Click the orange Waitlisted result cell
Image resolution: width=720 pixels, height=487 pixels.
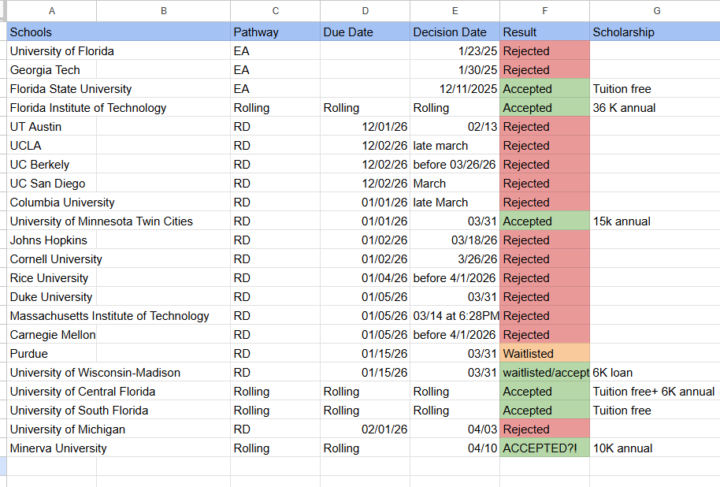(545, 353)
